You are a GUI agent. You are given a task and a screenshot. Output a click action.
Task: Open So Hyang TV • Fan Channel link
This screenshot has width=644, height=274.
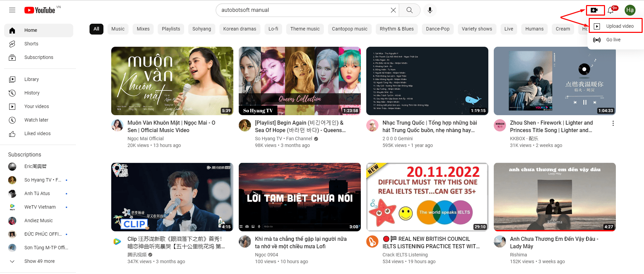click(284, 139)
